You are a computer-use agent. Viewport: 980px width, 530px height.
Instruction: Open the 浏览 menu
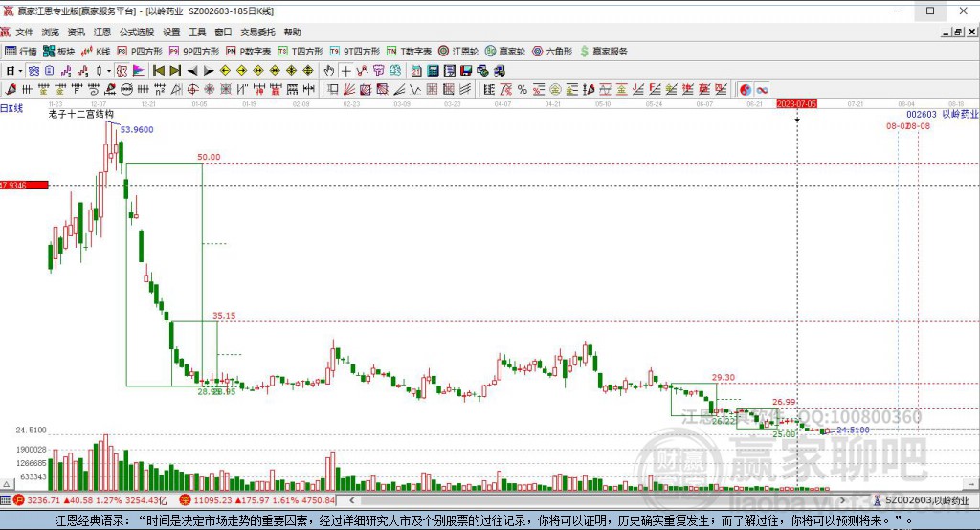[x=50, y=32]
